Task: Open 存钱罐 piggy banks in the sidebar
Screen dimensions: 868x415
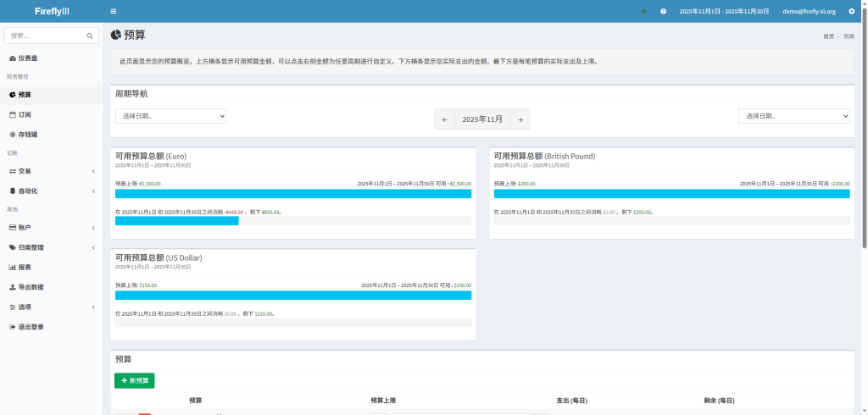Action: coord(28,134)
